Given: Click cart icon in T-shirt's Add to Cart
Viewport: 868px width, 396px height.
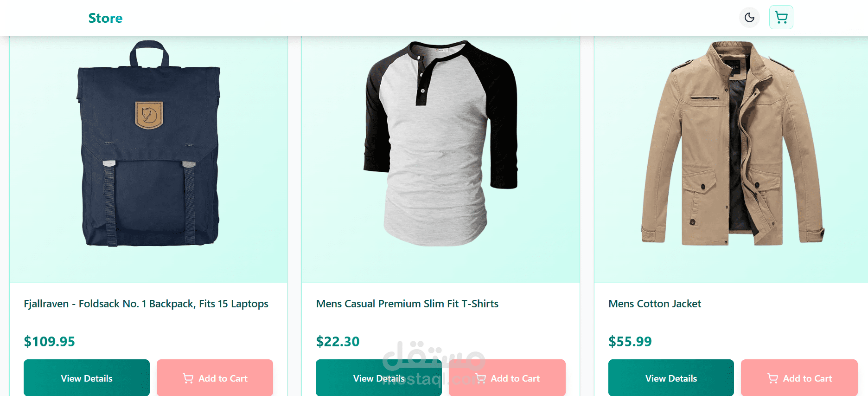Looking at the screenshot, I should [481, 378].
